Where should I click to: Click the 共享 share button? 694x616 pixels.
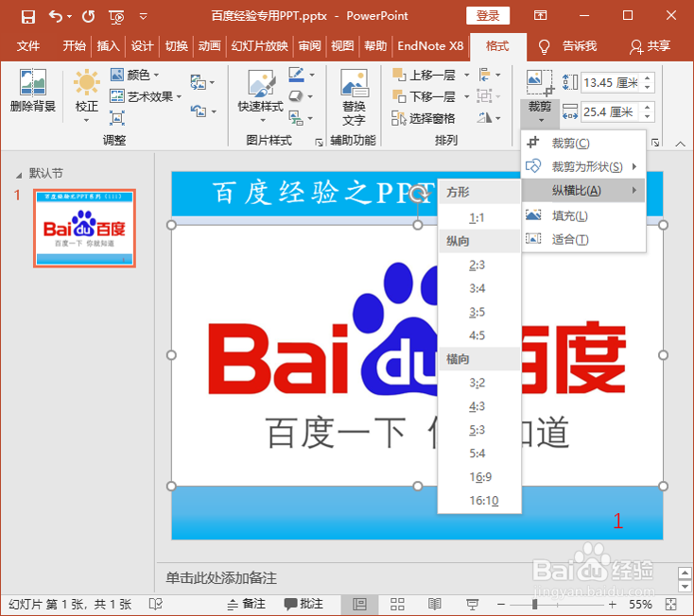pos(650,46)
